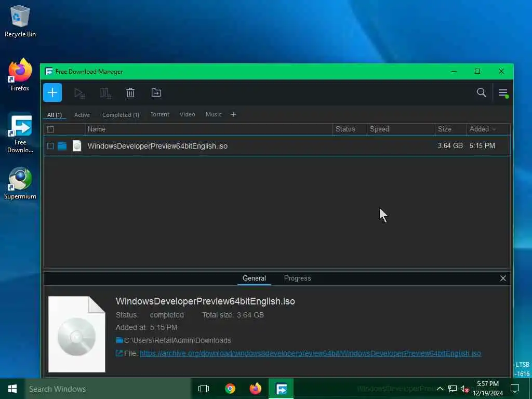Open folder icon in the download row
This screenshot has width=532, height=399.
click(x=62, y=146)
